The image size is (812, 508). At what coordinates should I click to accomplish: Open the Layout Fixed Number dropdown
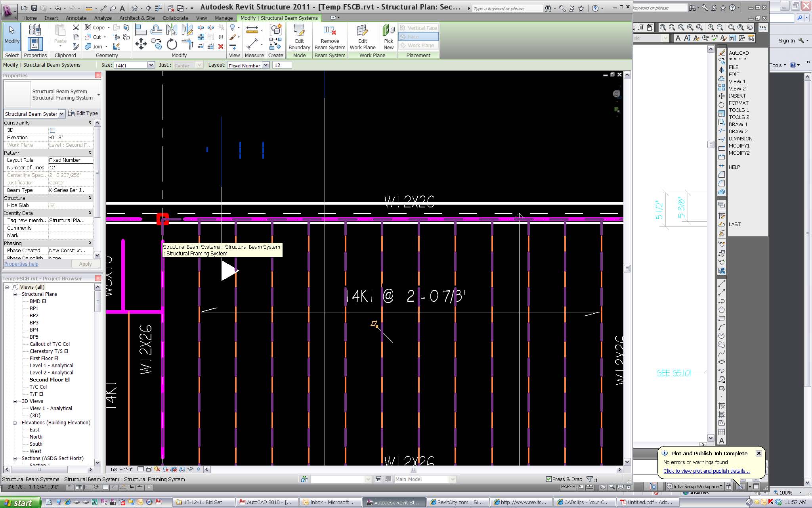[266, 65]
